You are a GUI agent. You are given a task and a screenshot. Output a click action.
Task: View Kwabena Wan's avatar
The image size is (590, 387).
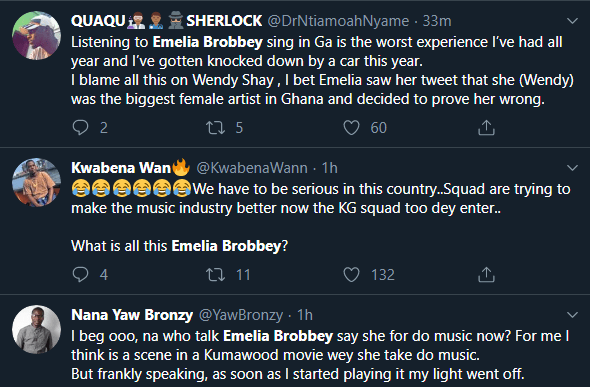pos(36,182)
